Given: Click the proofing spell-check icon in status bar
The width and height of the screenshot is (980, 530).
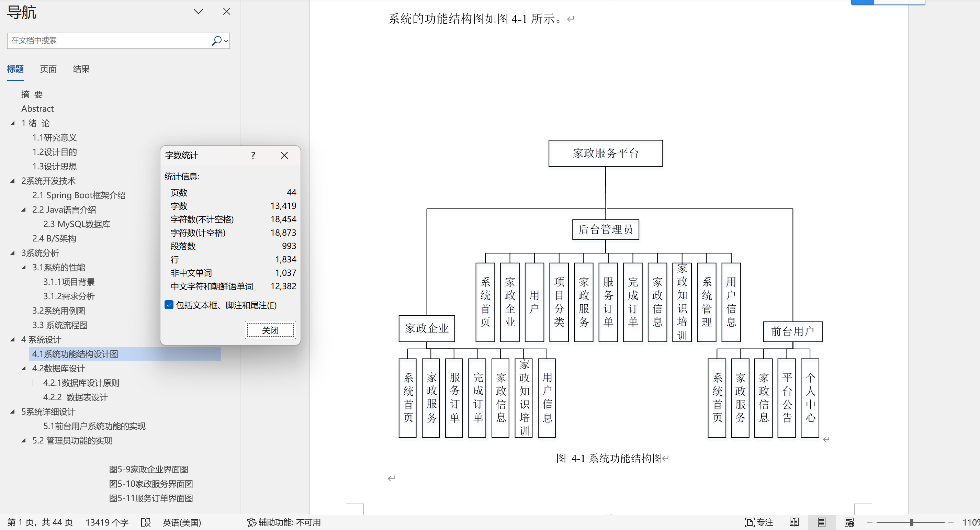Looking at the screenshot, I should coord(146,522).
